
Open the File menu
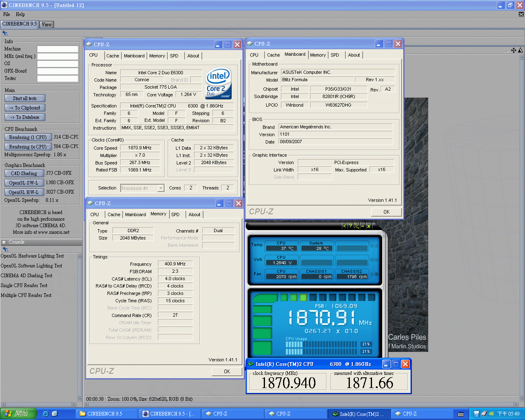tap(7, 14)
